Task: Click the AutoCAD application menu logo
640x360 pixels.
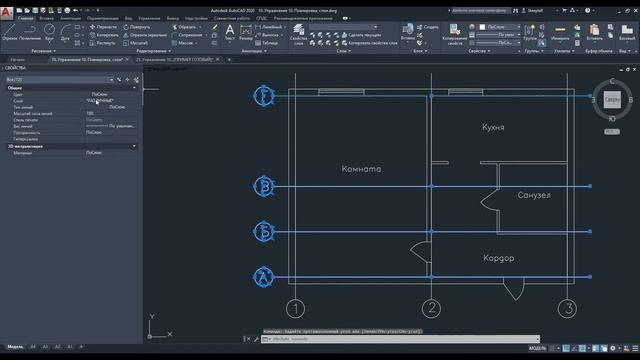Action: [6, 13]
